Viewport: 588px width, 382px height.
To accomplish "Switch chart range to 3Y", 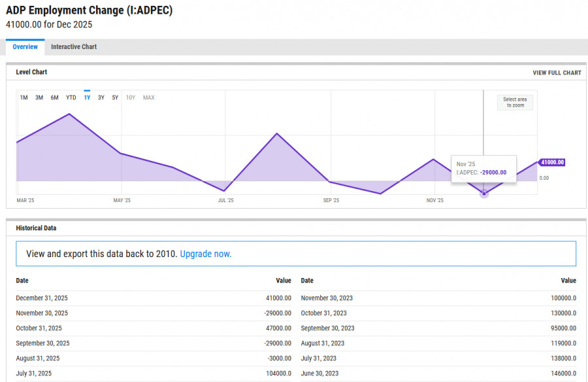I will point(101,97).
